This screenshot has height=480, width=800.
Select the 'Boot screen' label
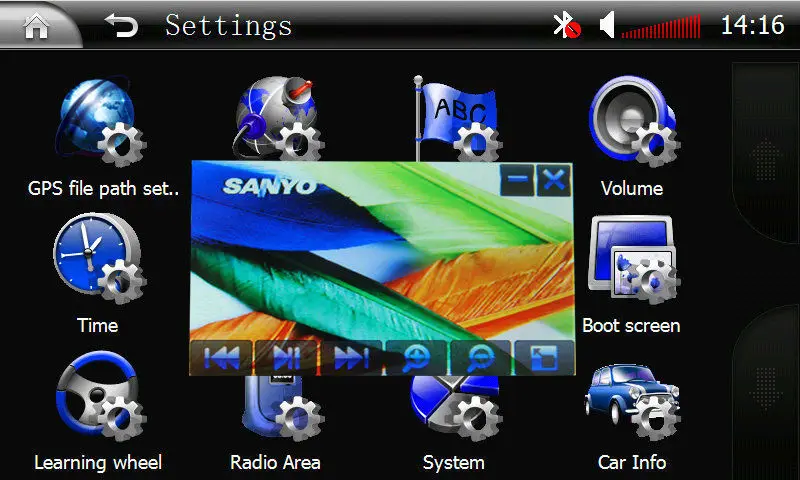pyautogui.click(x=631, y=325)
